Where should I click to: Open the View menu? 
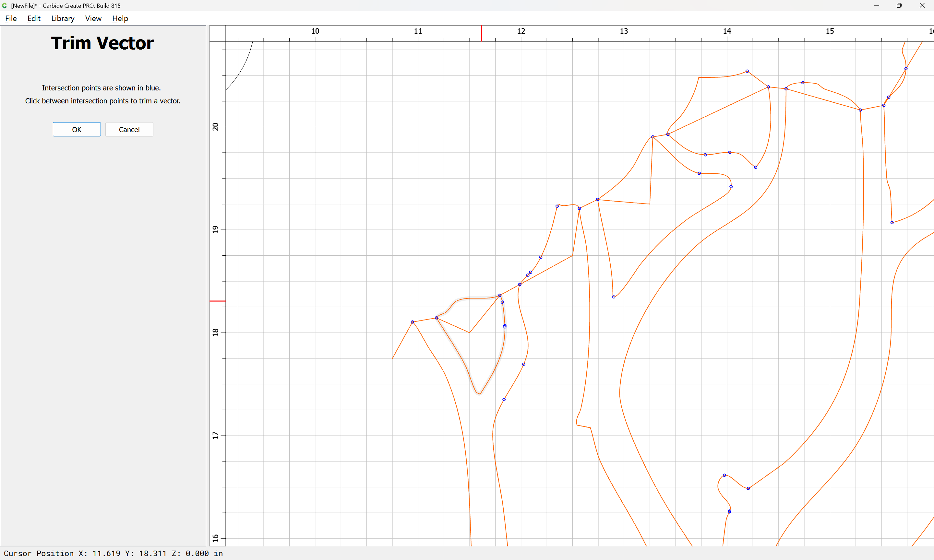93,18
